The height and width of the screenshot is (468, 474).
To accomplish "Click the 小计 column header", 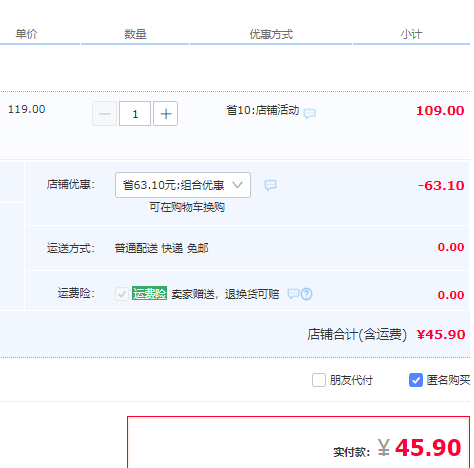I will [411, 34].
